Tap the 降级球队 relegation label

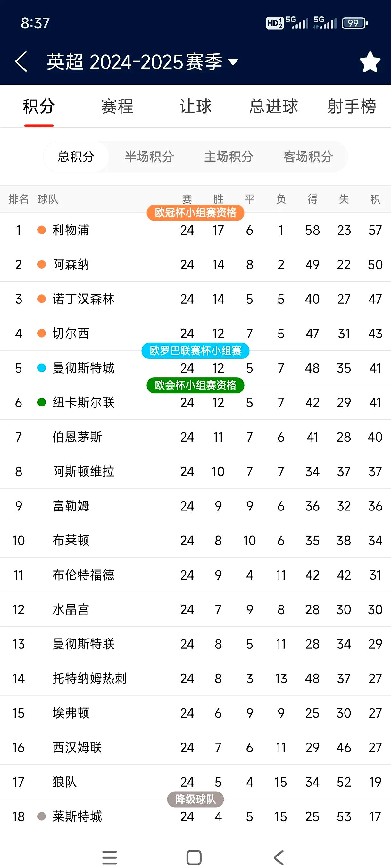click(x=195, y=799)
